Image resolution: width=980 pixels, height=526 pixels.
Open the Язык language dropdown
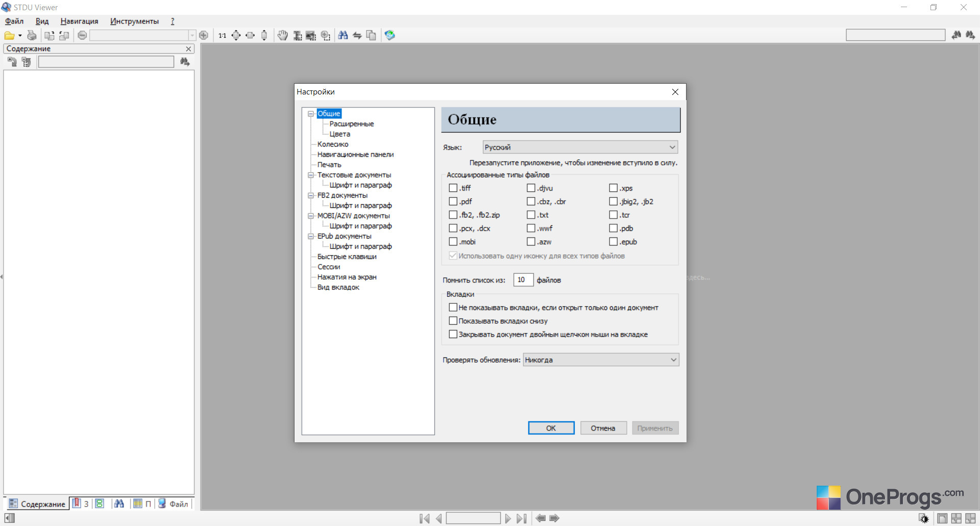pos(580,147)
